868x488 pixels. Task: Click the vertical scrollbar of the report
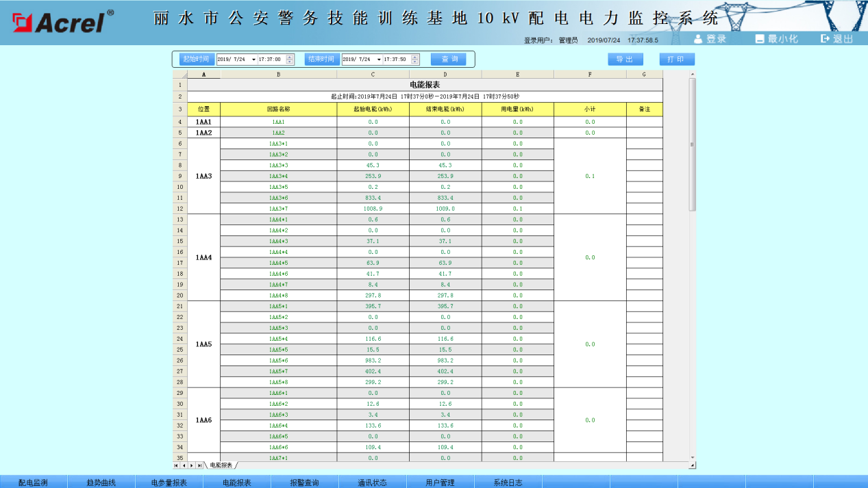click(x=692, y=144)
